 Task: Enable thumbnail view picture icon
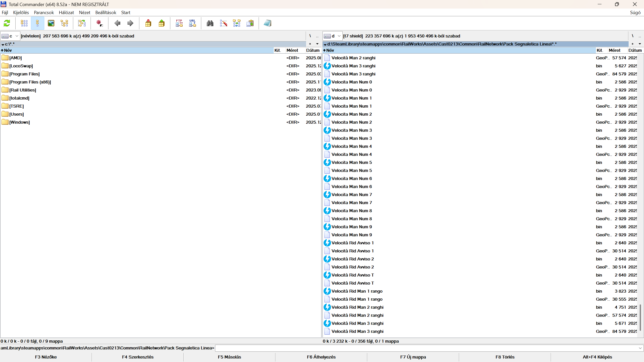(51, 23)
